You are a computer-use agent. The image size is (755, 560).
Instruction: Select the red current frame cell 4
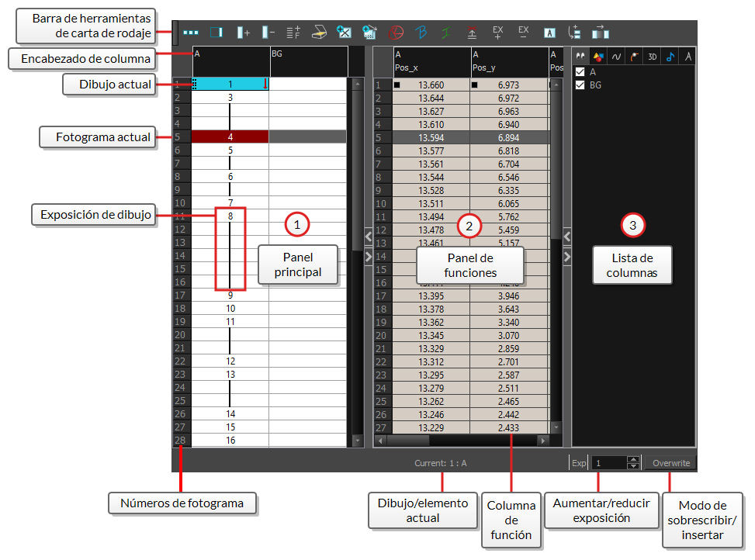tap(230, 137)
